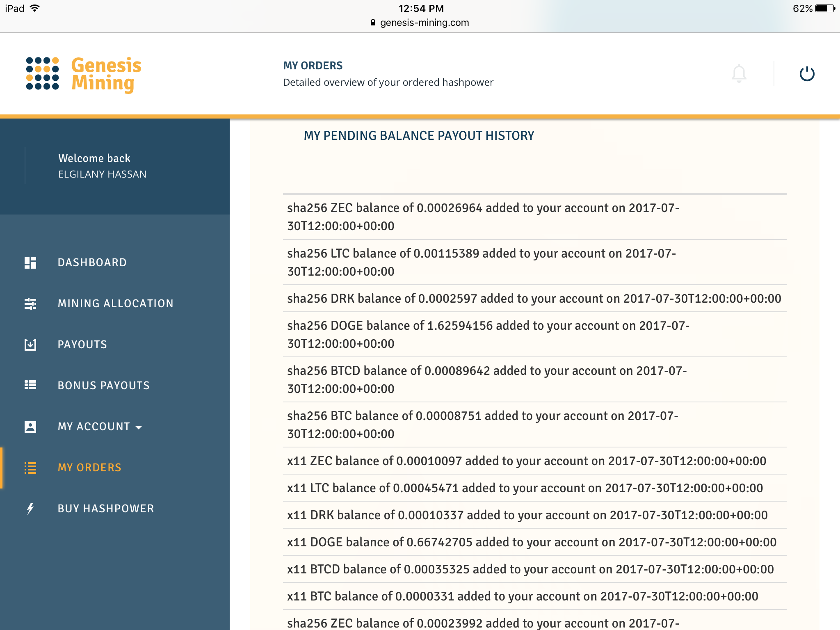840x630 pixels.
Task: Click the Payouts download icon
Action: click(x=30, y=345)
